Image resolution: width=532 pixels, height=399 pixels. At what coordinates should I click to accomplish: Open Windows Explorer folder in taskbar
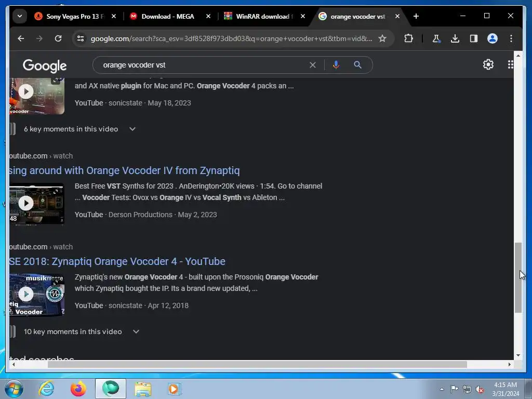143,389
